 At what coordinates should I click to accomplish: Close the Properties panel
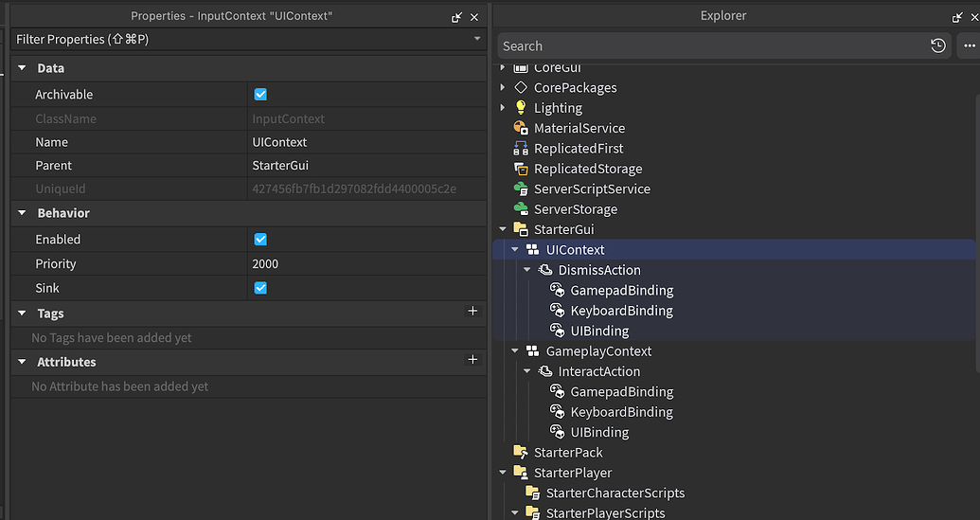(x=474, y=17)
